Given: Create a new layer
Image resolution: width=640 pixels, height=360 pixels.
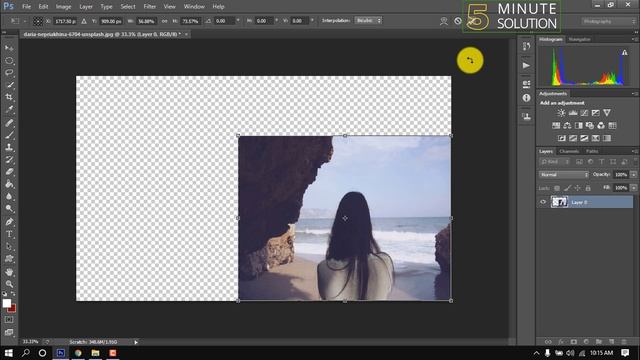Looking at the screenshot, I should coord(611,342).
